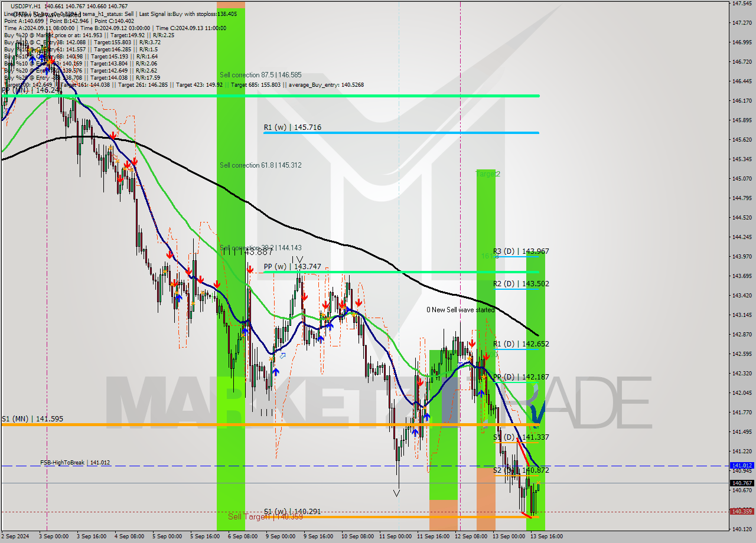Click the 'PP (D) | 142.187' label
The height and width of the screenshot is (543, 756).
point(521,377)
